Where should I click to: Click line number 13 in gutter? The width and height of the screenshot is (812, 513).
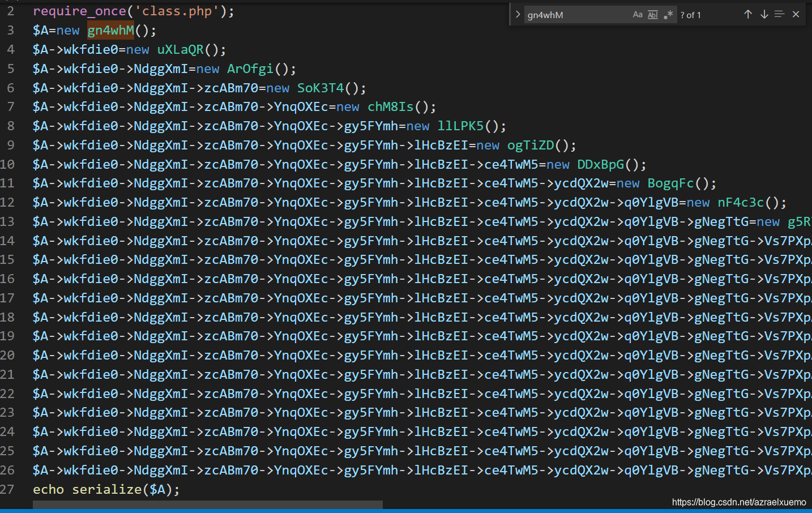[x=7, y=222]
